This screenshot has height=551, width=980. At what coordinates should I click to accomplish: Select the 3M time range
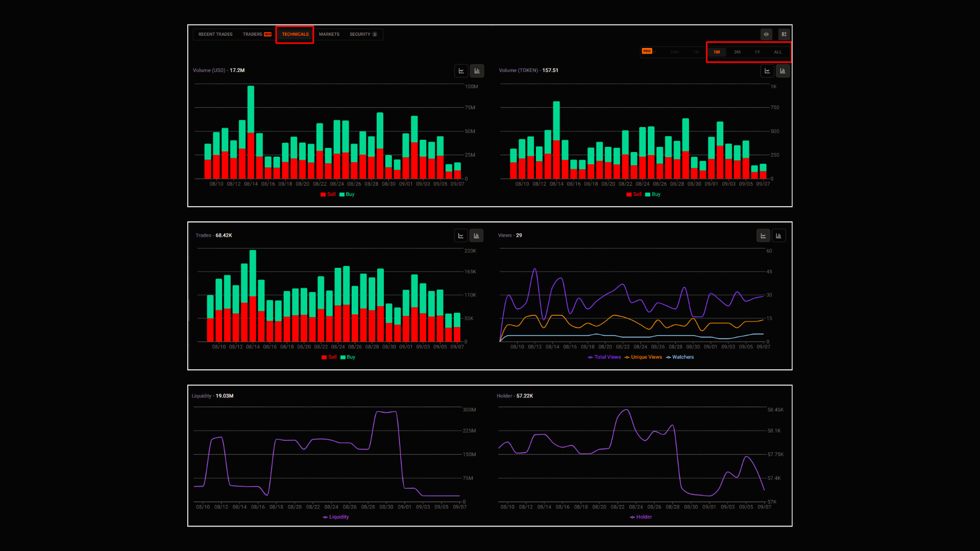(x=737, y=52)
